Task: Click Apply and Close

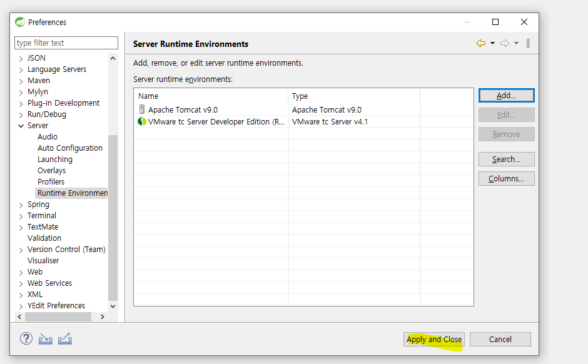Action: [x=434, y=339]
